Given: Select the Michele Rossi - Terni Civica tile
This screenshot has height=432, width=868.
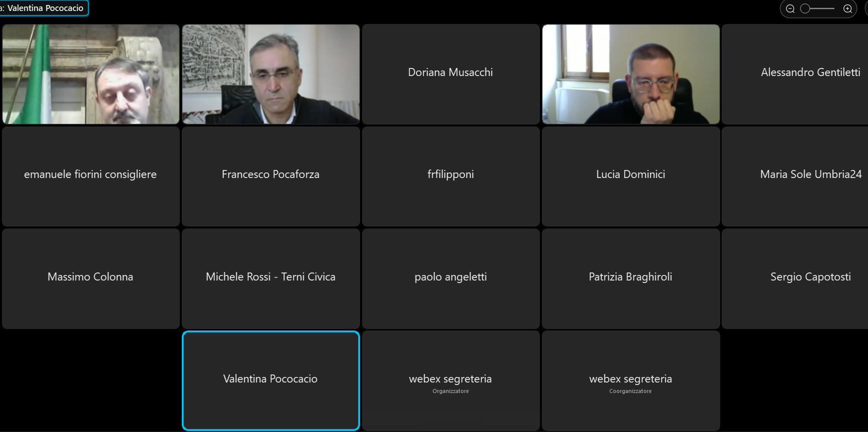Looking at the screenshot, I should pyautogui.click(x=271, y=278).
